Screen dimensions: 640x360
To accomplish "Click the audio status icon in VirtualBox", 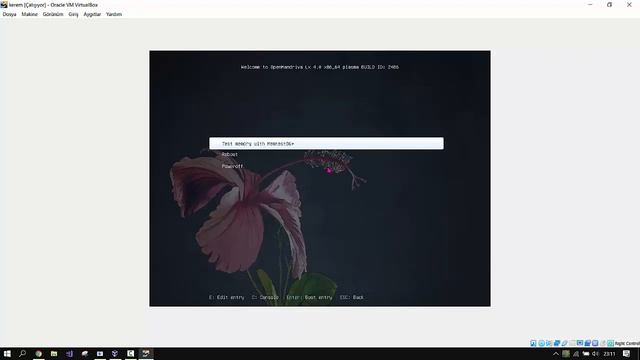I will [549, 343].
